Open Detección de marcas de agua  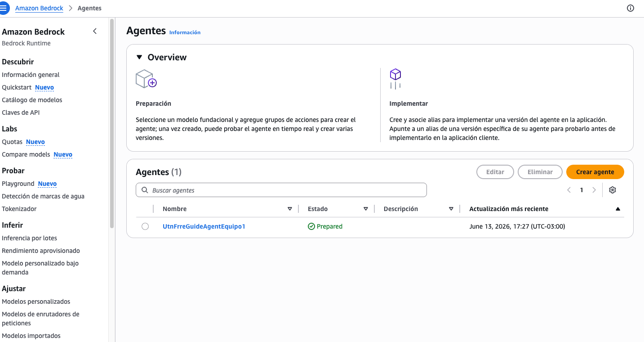(x=43, y=196)
